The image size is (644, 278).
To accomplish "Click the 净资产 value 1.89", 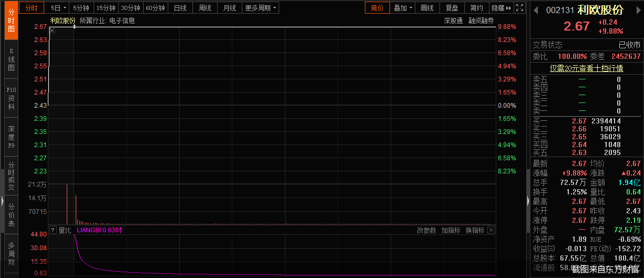I will click(579, 239).
